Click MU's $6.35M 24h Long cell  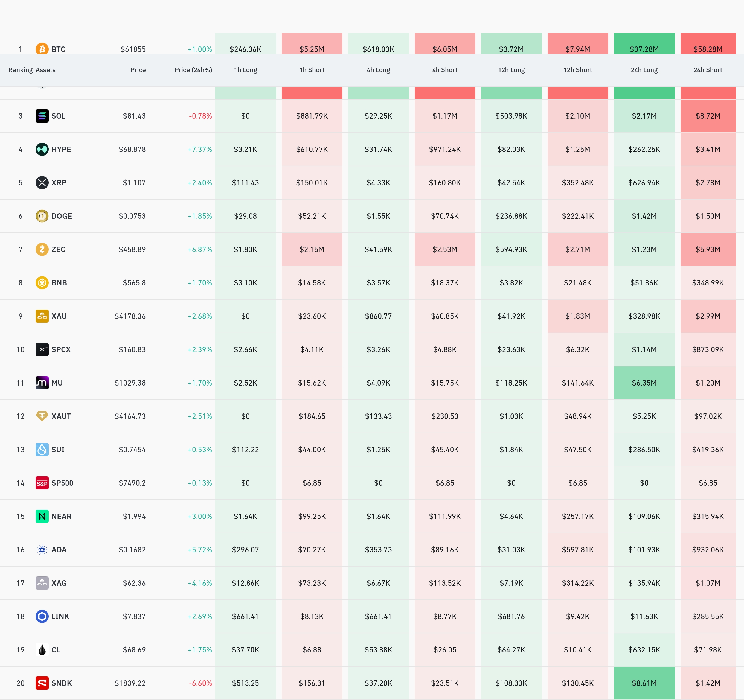(644, 383)
